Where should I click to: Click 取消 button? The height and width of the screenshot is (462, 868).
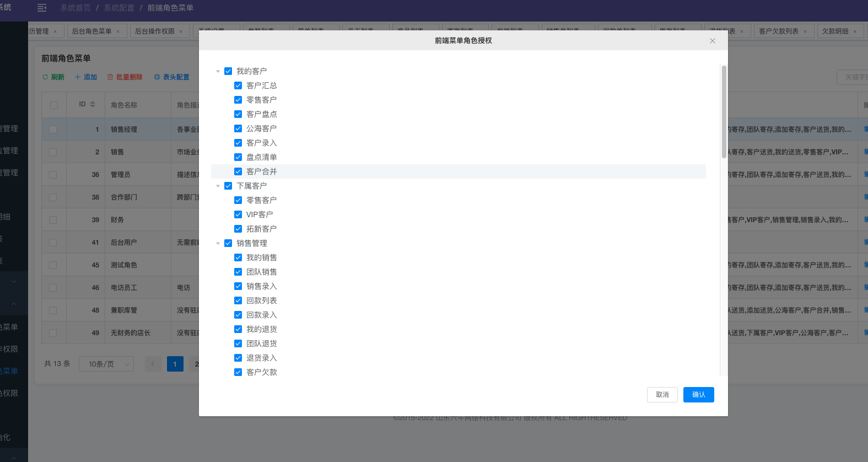tap(662, 395)
